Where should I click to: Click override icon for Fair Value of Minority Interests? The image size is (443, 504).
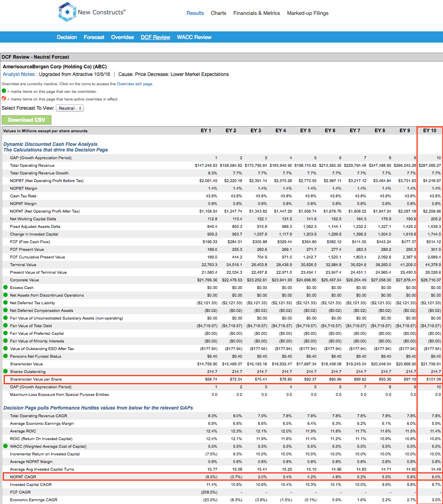(x=6, y=341)
